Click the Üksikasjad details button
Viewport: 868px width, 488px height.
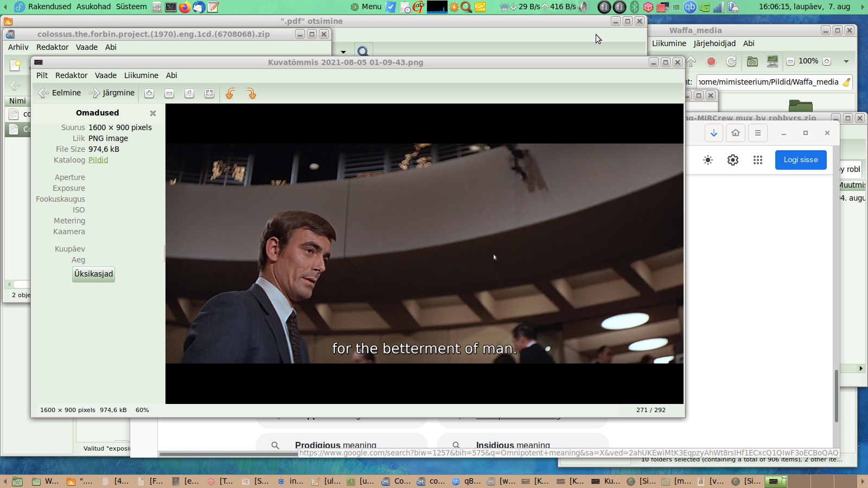click(94, 274)
